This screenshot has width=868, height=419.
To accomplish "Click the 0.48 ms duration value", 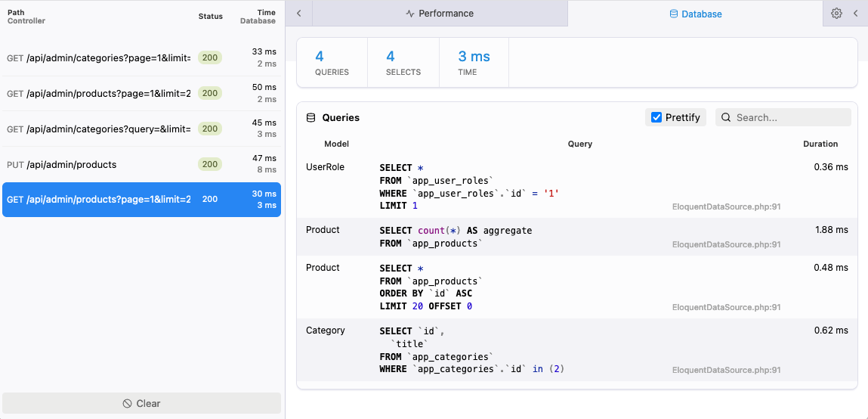I will pos(831,267).
